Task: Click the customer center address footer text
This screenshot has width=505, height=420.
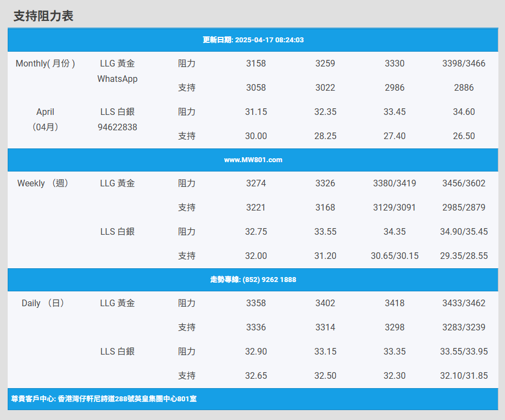Action: 104,399
